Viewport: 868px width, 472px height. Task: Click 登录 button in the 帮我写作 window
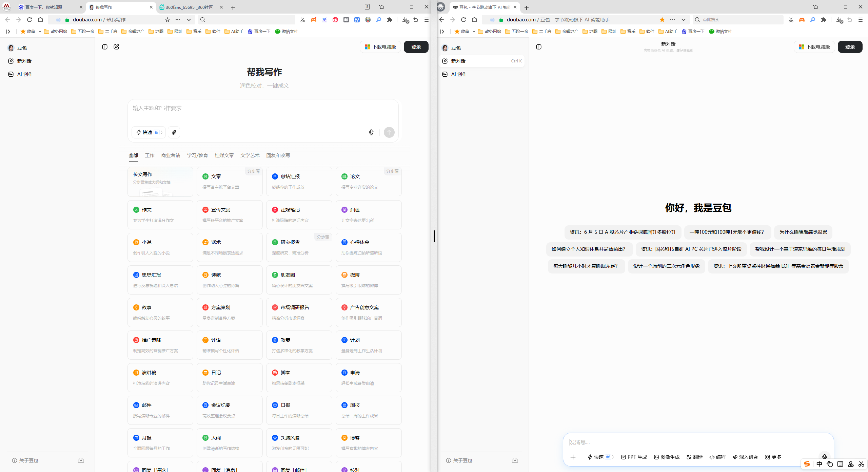416,47
